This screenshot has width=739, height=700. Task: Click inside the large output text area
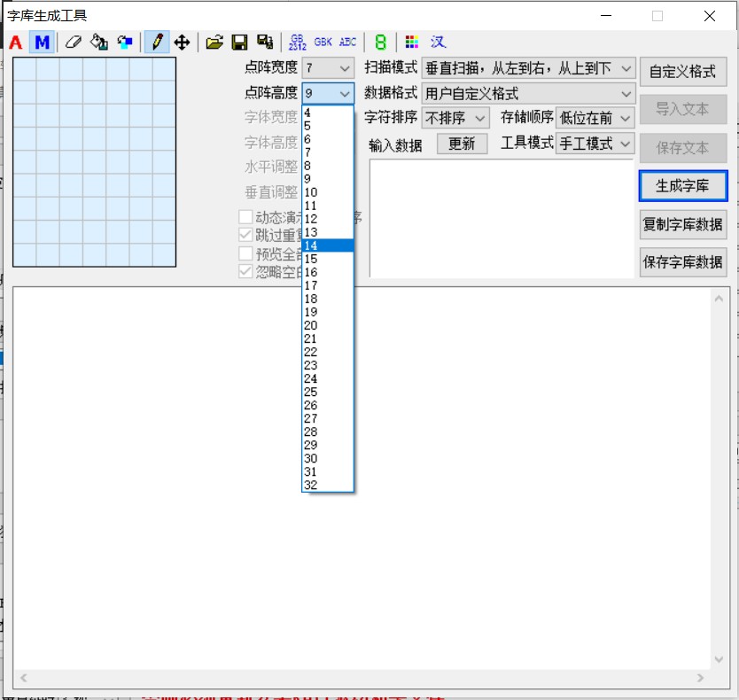click(362, 478)
